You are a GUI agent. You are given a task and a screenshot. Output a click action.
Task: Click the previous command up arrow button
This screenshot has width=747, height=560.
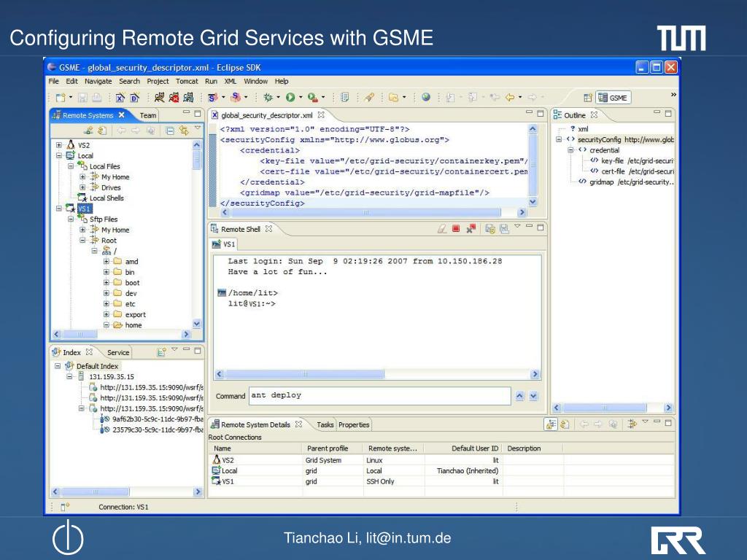(x=519, y=396)
